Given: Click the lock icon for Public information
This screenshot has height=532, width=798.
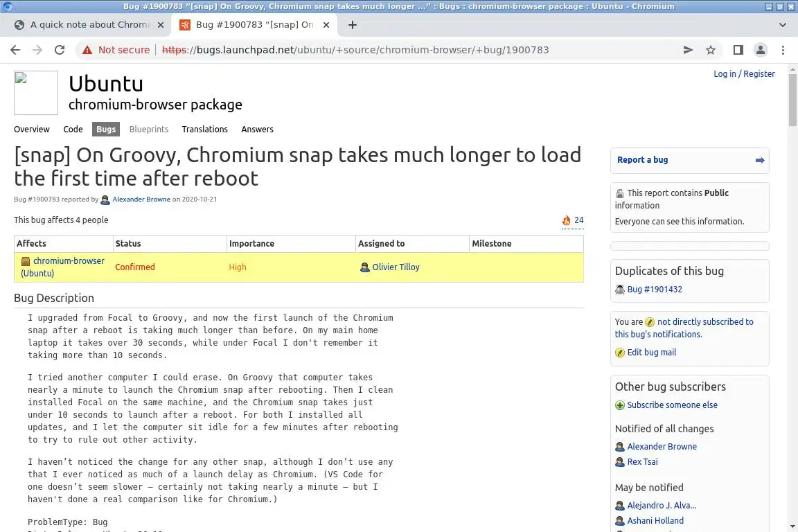Looking at the screenshot, I should click(620, 193).
